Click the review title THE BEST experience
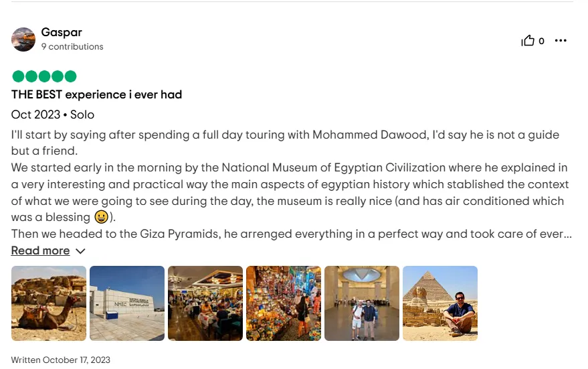The width and height of the screenshot is (588, 369). (96, 94)
